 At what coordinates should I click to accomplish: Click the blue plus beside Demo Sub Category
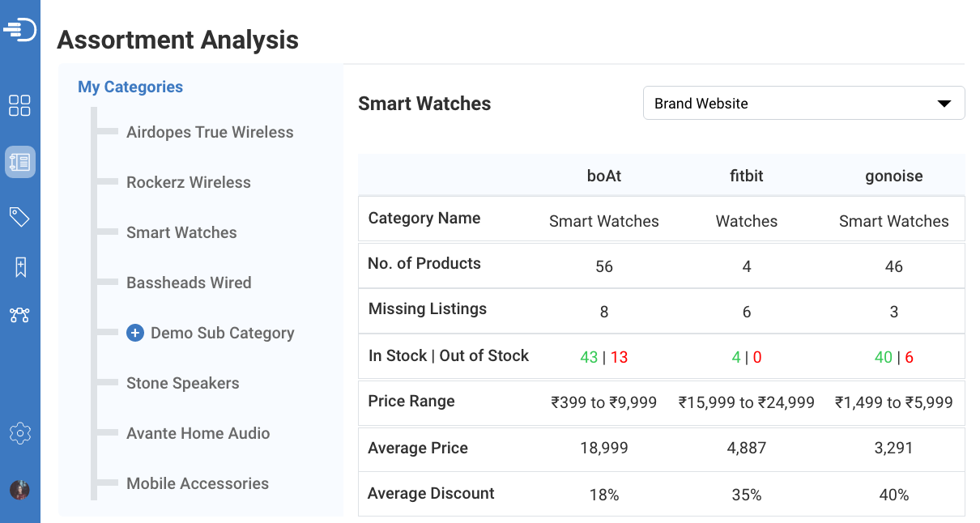pyautogui.click(x=134, y=333)
